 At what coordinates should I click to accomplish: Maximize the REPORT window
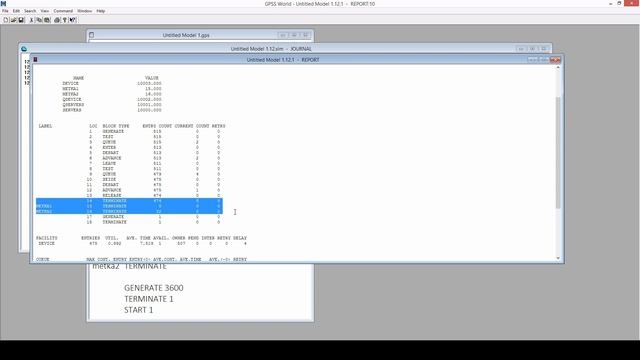click(x=544, y=60)
